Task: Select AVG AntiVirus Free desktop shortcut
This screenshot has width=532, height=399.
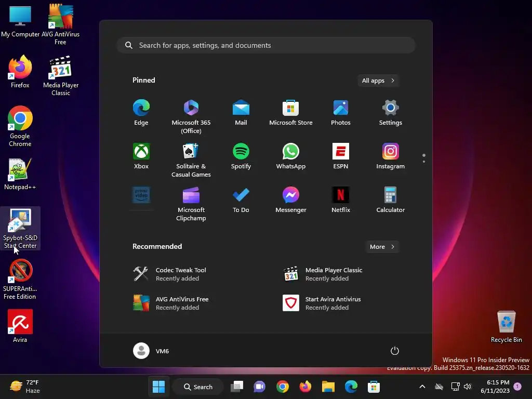Action: (x=60, y=24)
